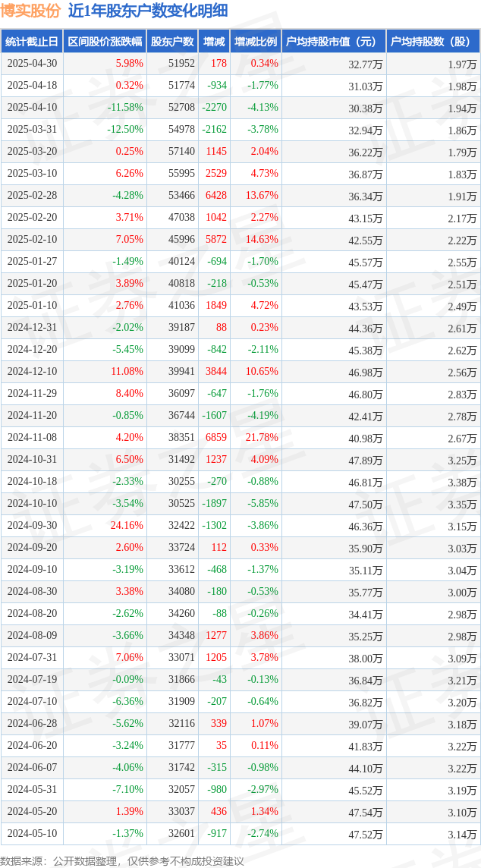
Task: Click the 3.38万 average shares cell
Action: point(433,482)
